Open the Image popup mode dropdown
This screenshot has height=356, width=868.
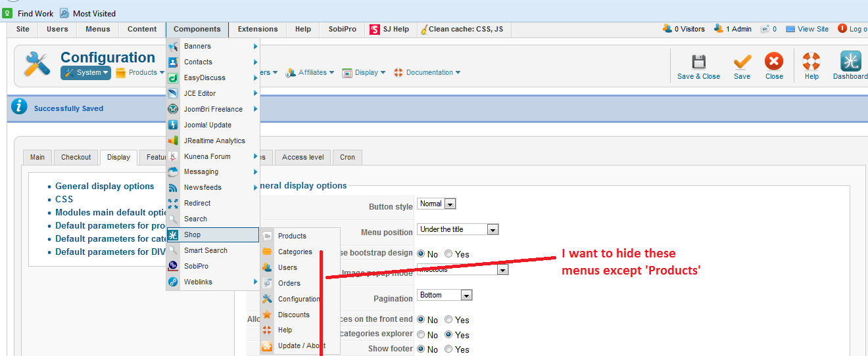(463, 270)
